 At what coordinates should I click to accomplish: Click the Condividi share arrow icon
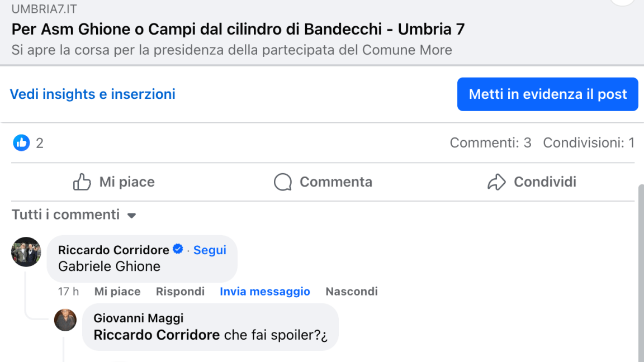tap(496, 182)
